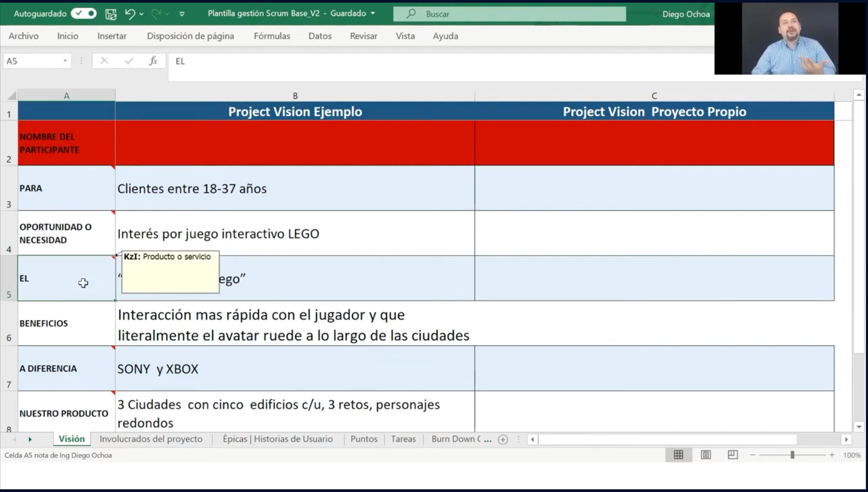Open the Name Box dropdown arrow
The height and width of the screenshot is (492, 868).
click(x=65, y=61)
